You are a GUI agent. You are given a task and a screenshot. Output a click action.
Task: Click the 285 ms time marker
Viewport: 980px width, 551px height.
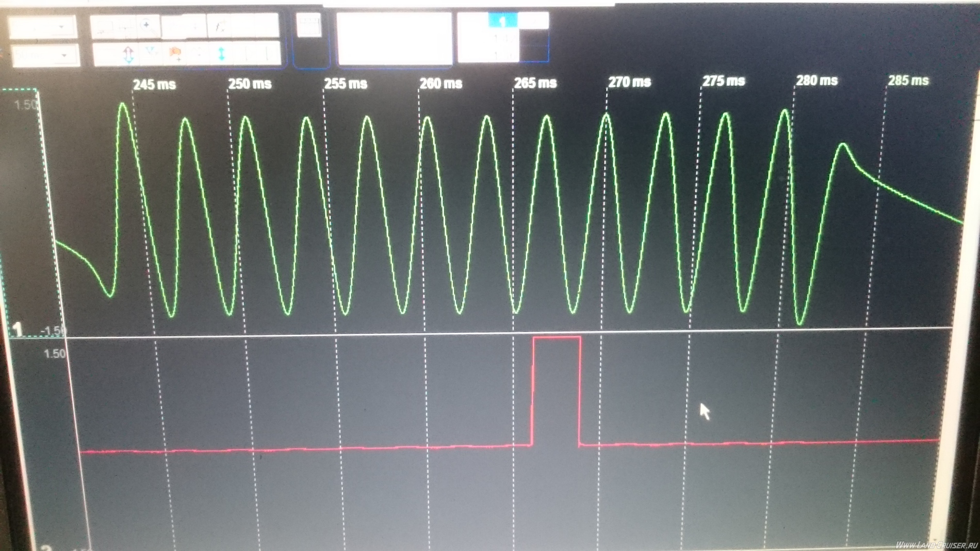(x=908, y=80)
